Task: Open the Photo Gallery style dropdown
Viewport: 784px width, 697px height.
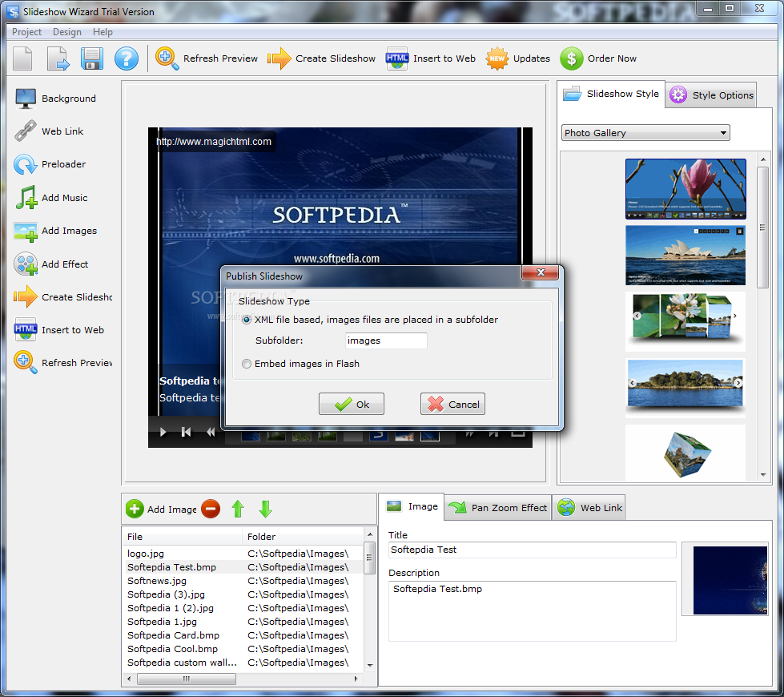Action: coord(645,133)
